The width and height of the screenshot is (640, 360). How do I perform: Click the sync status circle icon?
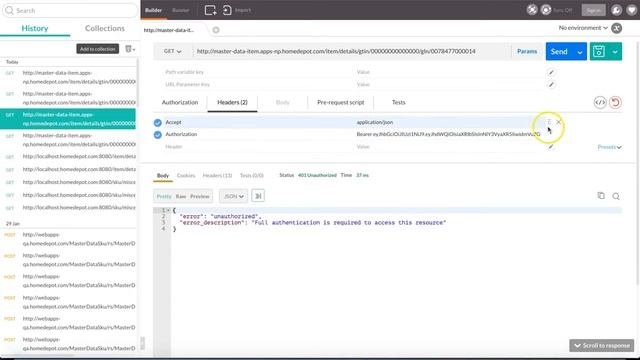tap(546, 10)
